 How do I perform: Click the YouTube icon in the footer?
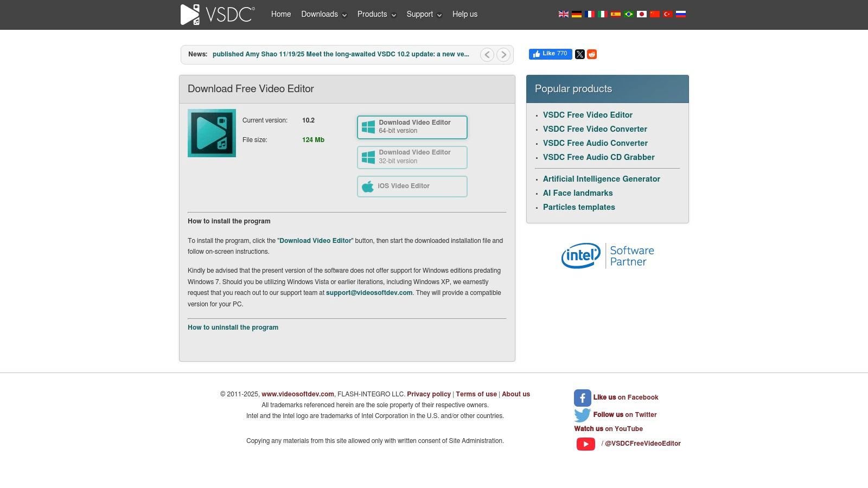point(585,444)
